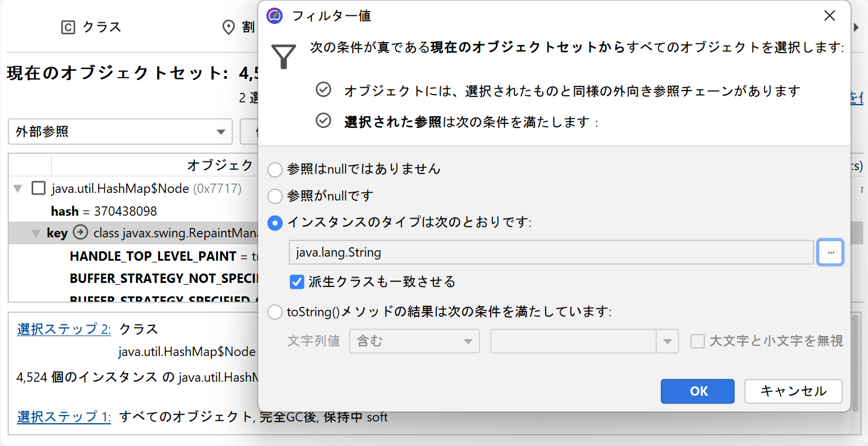Close the フィルター値 dialog
Viewport: 868px width, 446px height.
(829, 16)
